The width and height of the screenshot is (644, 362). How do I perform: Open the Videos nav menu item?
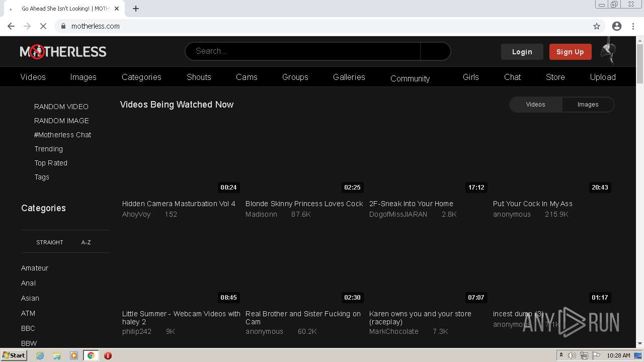33,77
